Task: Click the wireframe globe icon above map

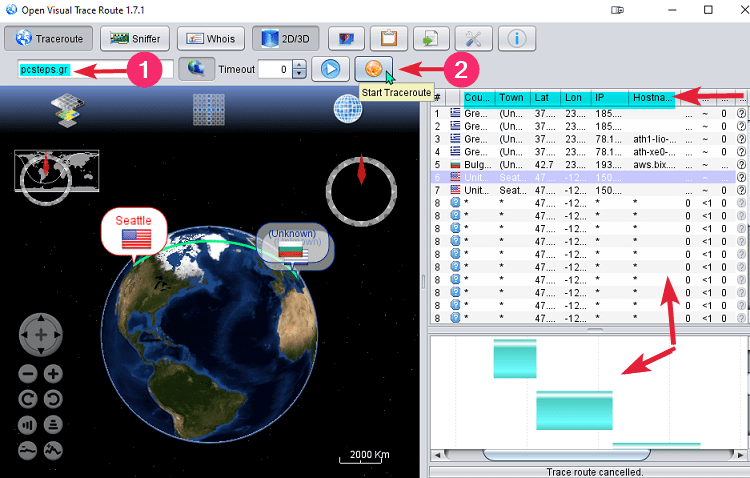Action: pyautogui.click(x=348, y=109)
